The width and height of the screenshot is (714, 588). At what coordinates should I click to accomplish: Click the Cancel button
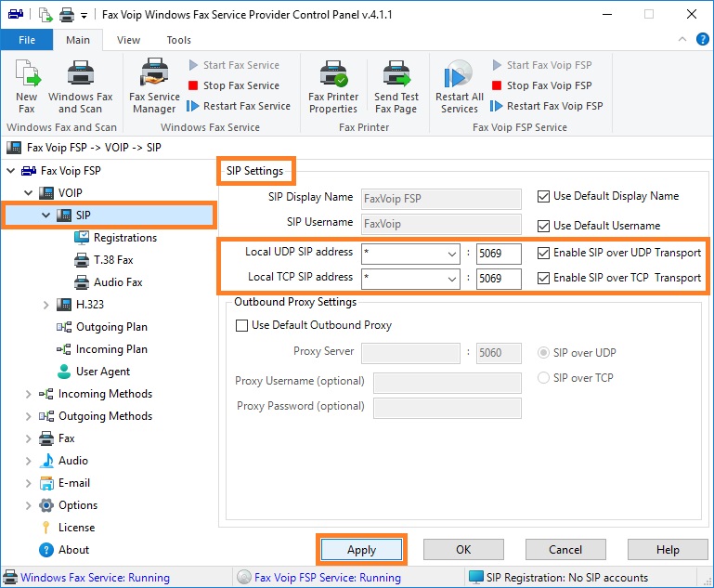click(x=565, y=550)
